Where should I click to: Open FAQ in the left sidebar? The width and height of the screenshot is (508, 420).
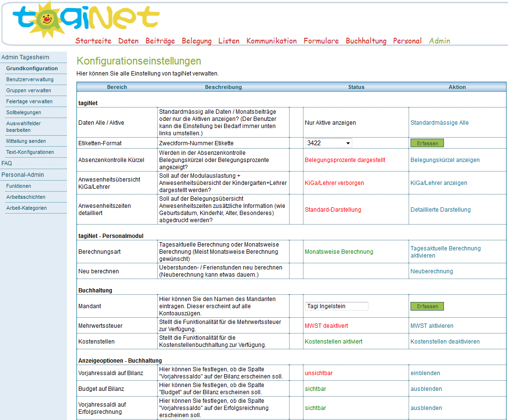point(7,163)
